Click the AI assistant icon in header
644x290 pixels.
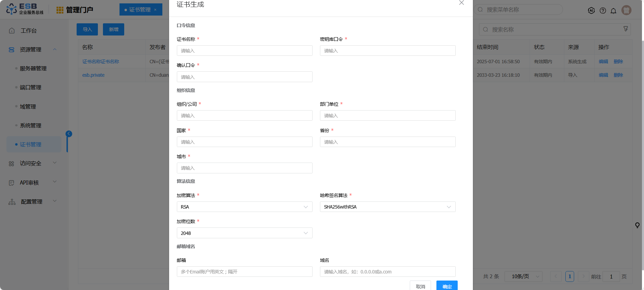[x=591, y=10]
